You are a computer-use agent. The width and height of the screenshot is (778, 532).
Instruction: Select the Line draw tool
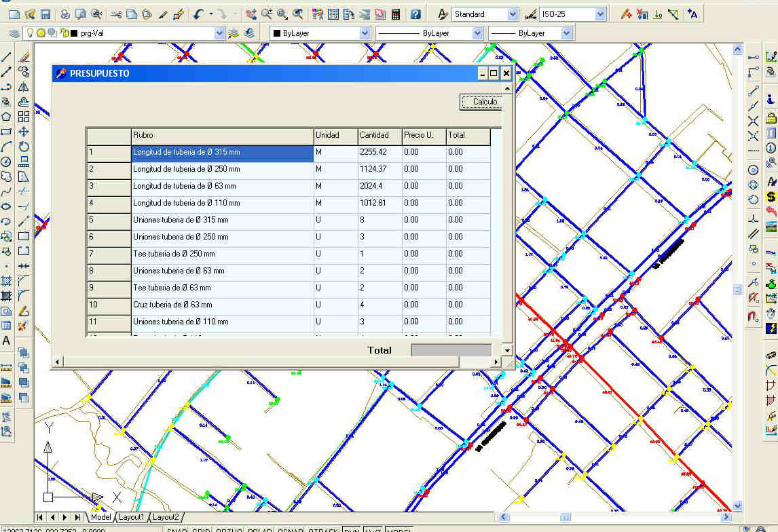[x=7, y=57]
